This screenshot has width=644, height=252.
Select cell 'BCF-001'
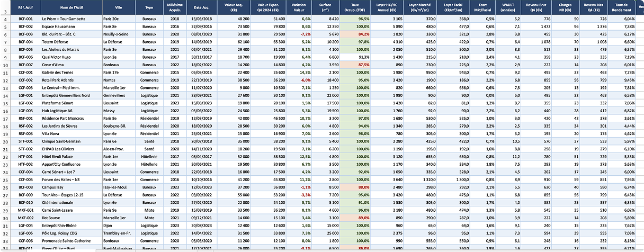(x=26, y=19)
